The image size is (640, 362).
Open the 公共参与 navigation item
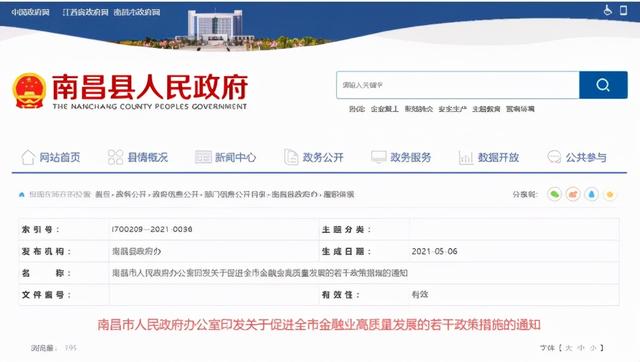tap(577, 157)
